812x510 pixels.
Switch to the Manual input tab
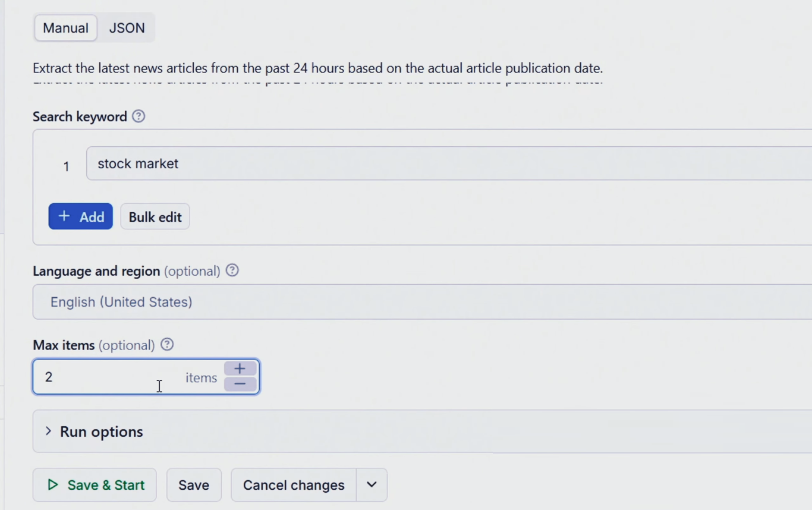click(65, 28)
